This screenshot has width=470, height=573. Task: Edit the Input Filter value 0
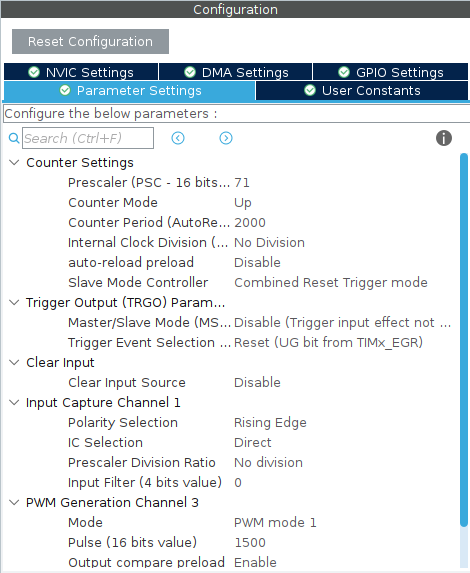pos(238,482)
